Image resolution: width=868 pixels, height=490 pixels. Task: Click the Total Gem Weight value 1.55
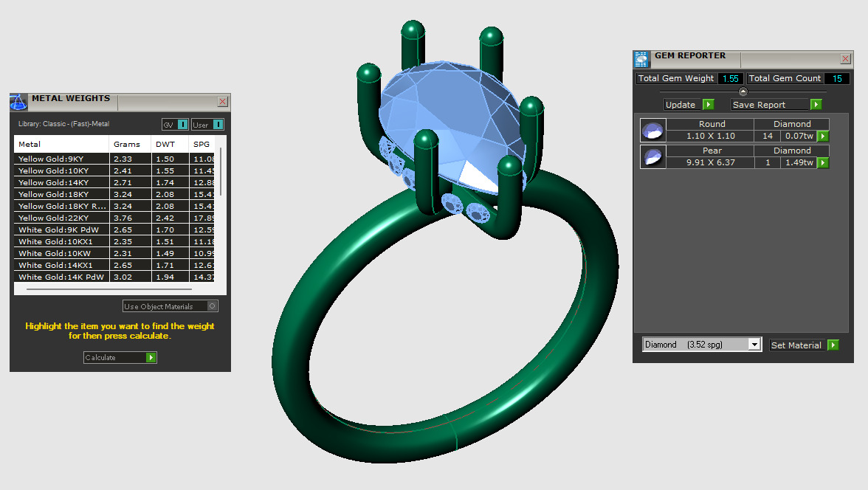[730, 79]
